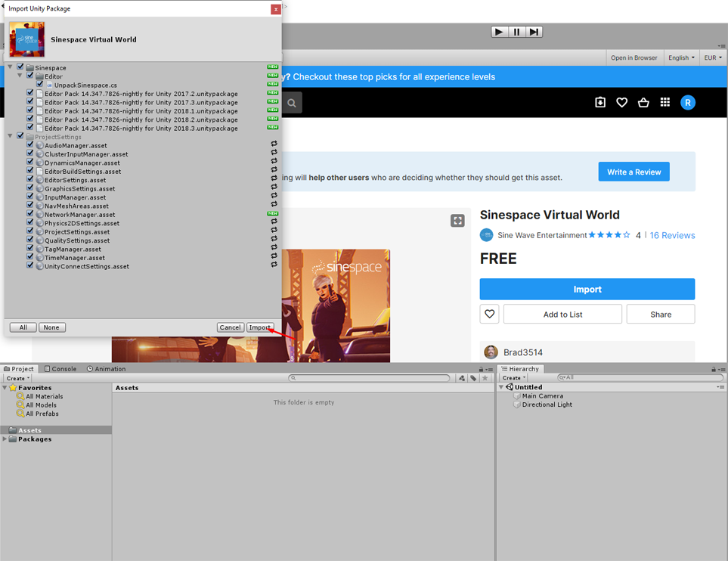This screenshot has width=728, height=561.
Task: Uncheck UnpackSinespace.cs checkbox
Action: click(39, 84)
